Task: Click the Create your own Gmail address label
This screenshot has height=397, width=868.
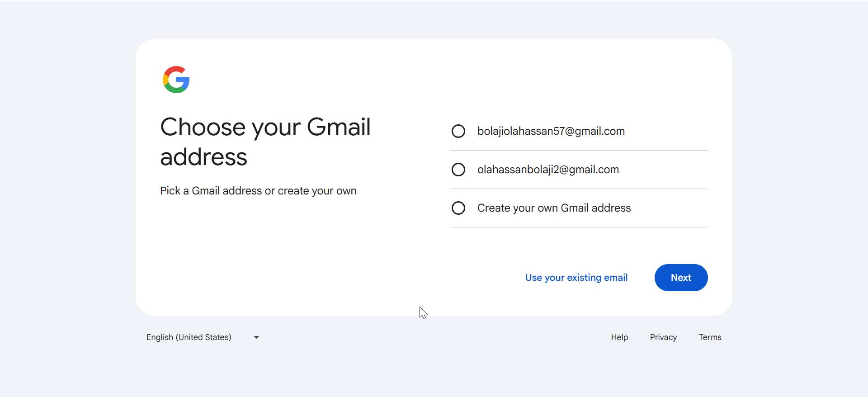Action: (554, 208)
